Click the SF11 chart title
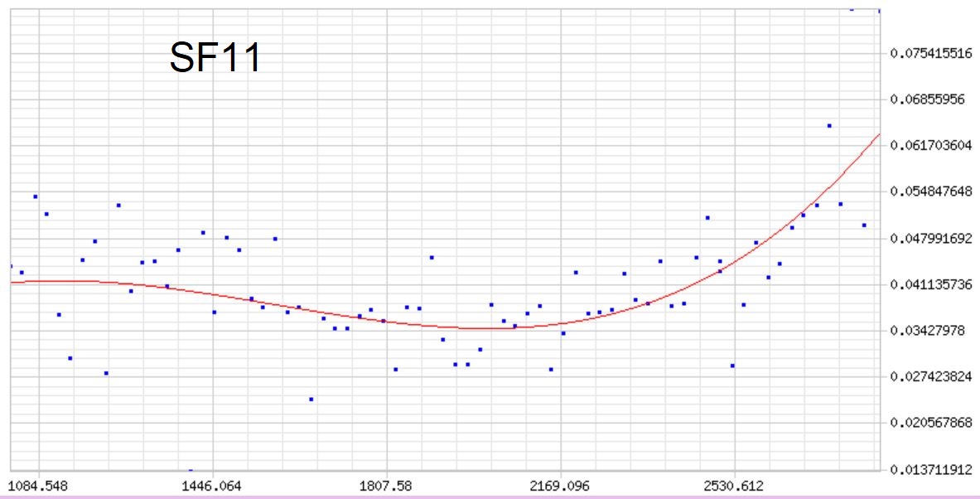 coord(215,59)
